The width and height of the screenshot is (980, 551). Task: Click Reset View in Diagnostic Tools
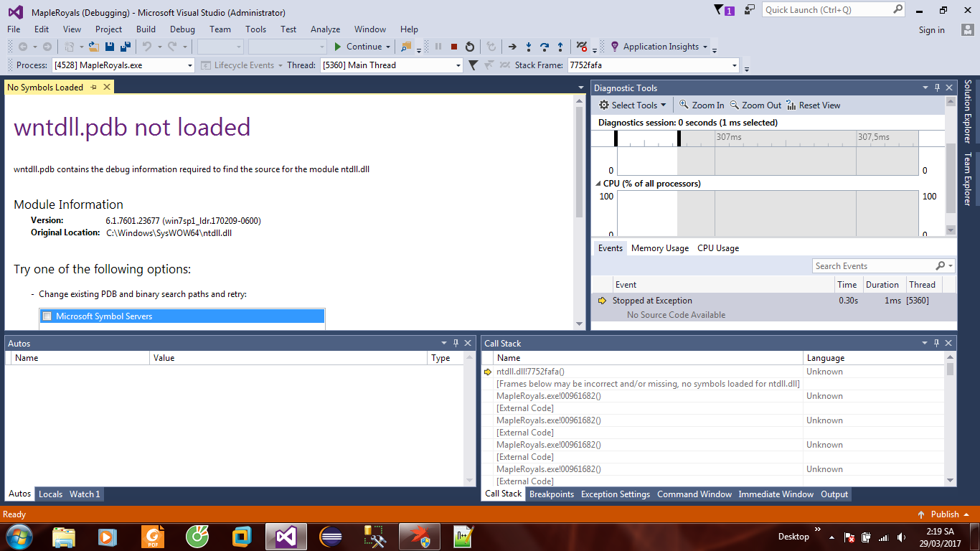click(x=814, y=105)
